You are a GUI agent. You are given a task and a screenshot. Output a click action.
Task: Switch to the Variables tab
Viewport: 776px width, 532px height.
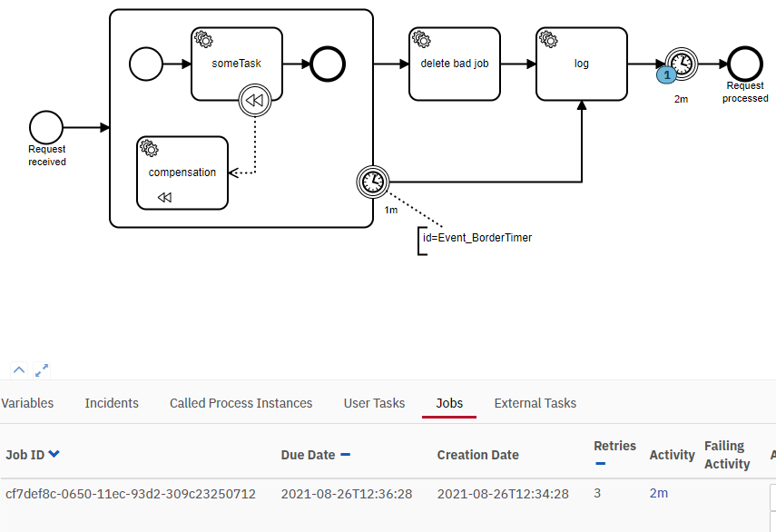coord(27,403)
